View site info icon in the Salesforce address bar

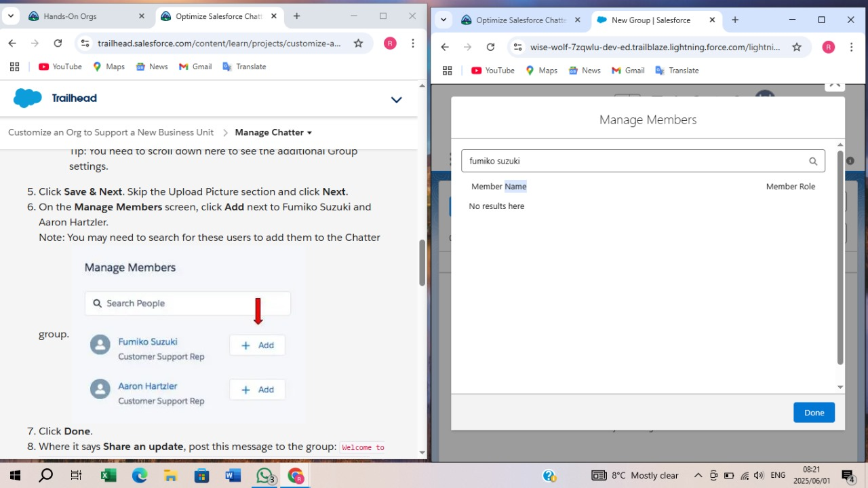pos(517,47)
